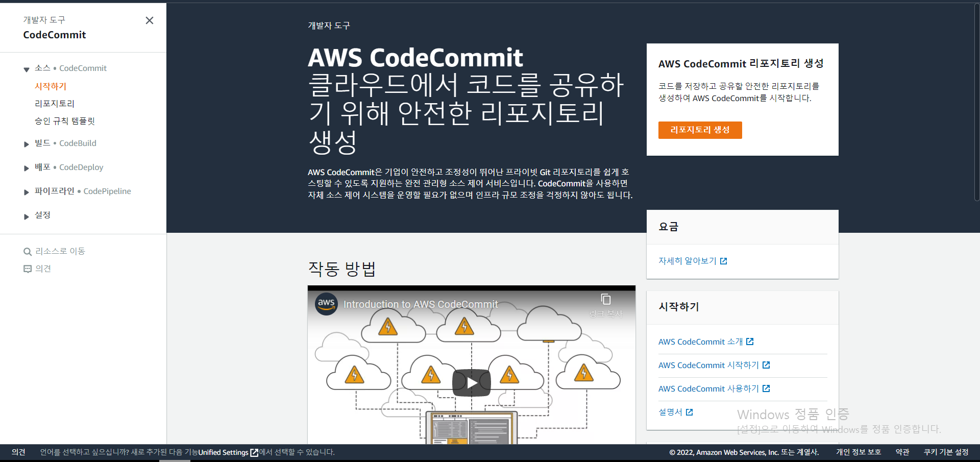Image resolution: width=980 pixels, height=462 pixels.
Task: Click the 요금 panel heading
Action: point(669,227)
